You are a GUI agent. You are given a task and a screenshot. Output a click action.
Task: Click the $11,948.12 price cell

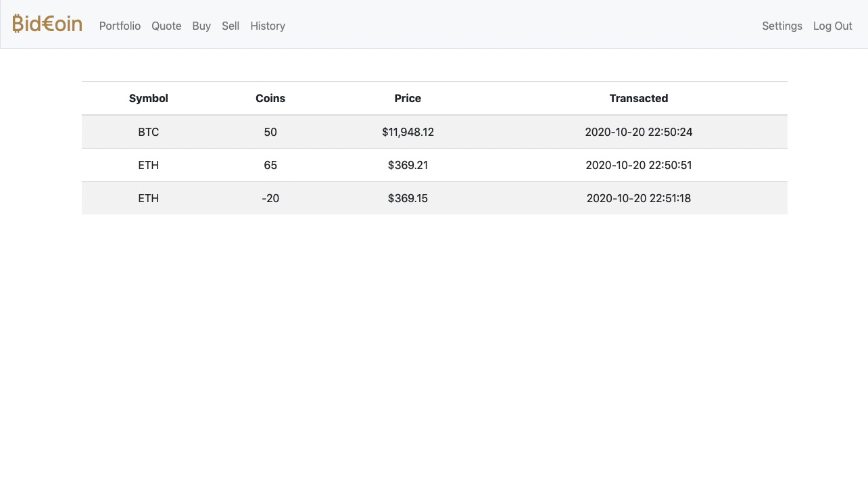pos(408,132)
